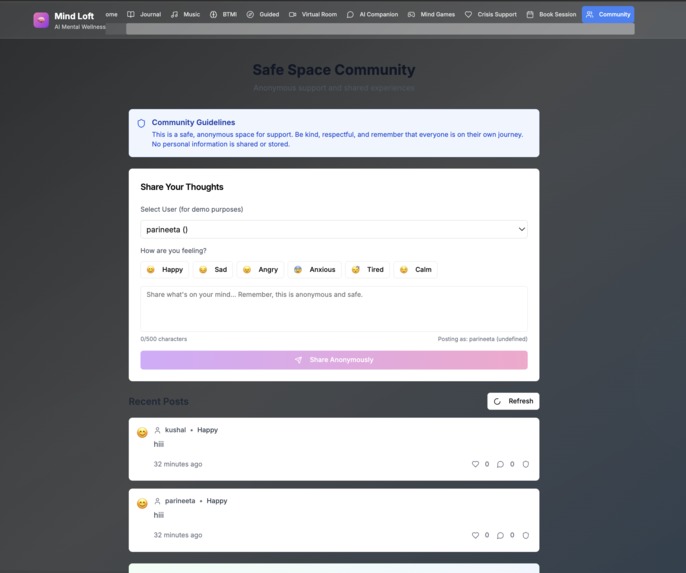Click the "0/500 characters" counter text

click(164, 339)
